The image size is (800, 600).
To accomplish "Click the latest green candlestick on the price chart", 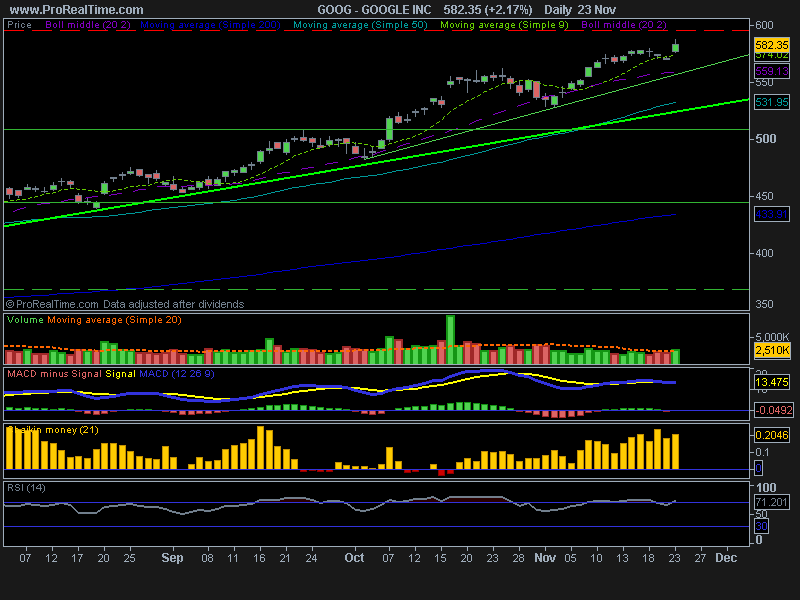I will (676, 47).
